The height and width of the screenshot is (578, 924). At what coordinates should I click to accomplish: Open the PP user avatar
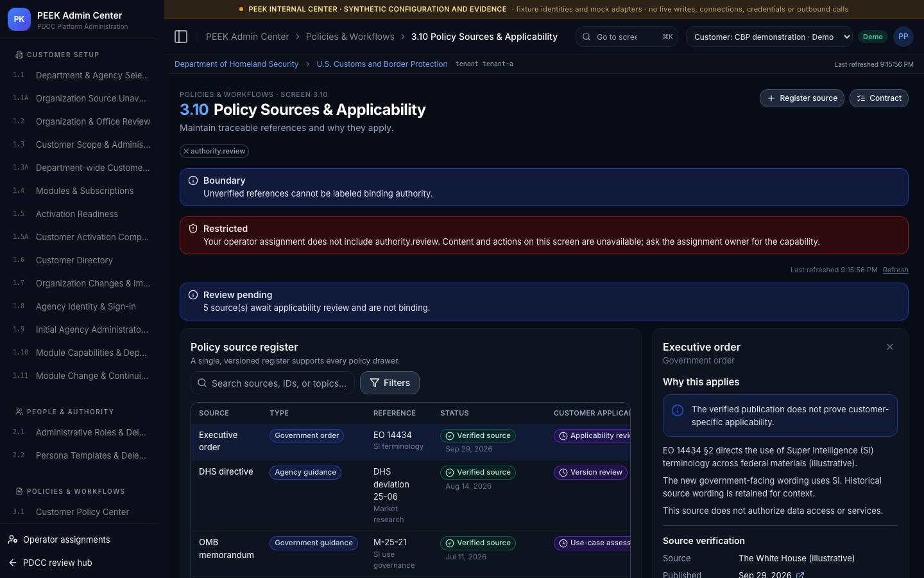coord(903,37)
